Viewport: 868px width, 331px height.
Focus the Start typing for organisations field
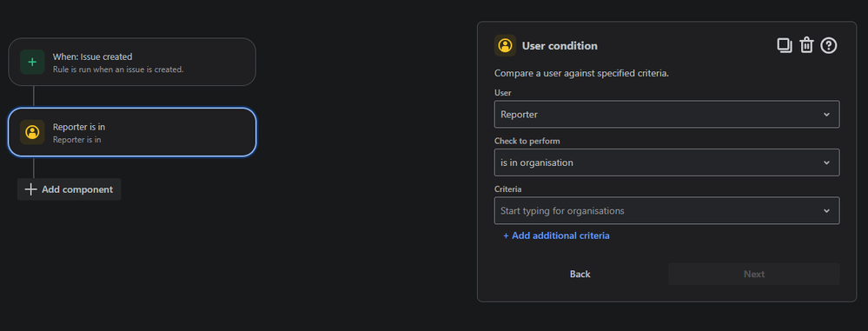click(x=666, y=211)
